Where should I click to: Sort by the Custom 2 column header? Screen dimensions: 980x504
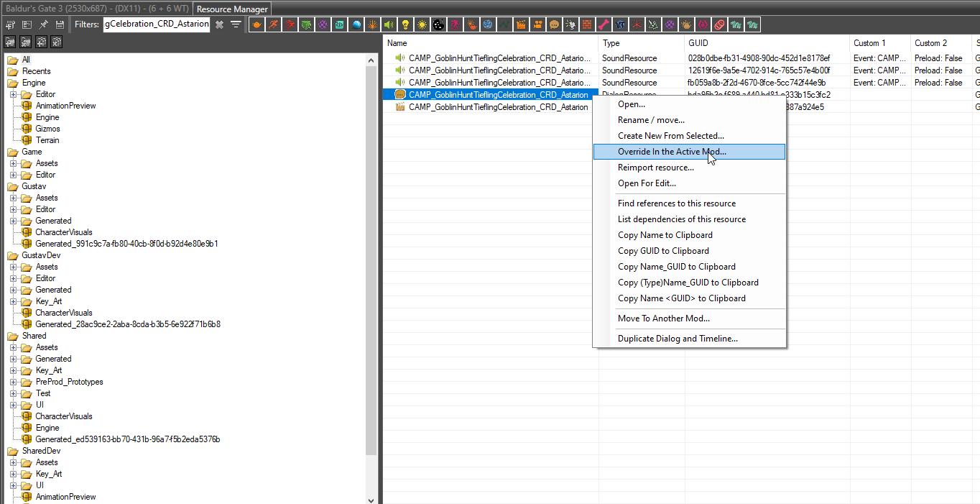coord(941,43)
